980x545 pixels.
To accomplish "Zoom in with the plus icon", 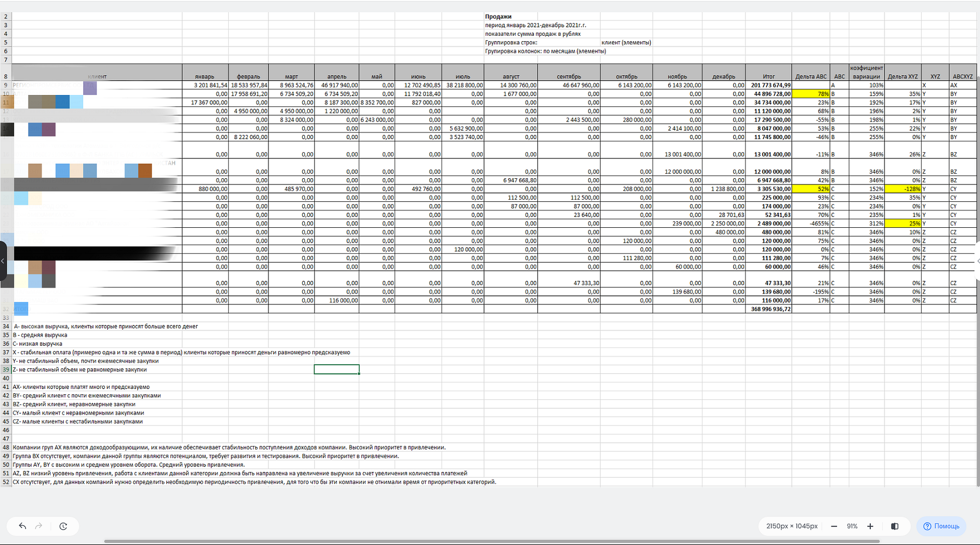I will 870,526.
